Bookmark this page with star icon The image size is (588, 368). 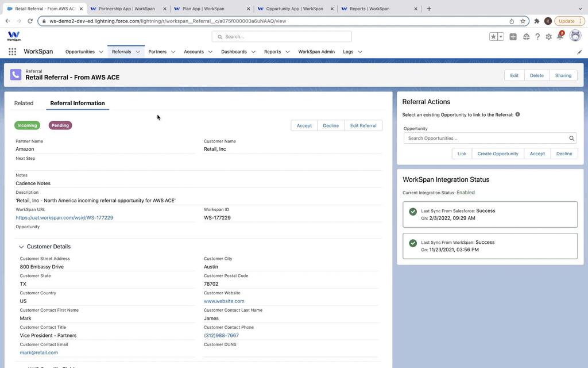[x=523, y=21]
